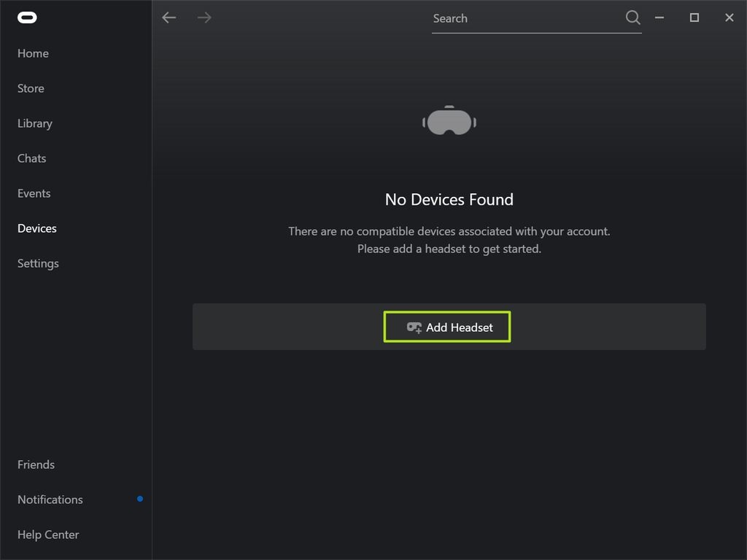
Task: Open the Home section
Action: (33, 53)
